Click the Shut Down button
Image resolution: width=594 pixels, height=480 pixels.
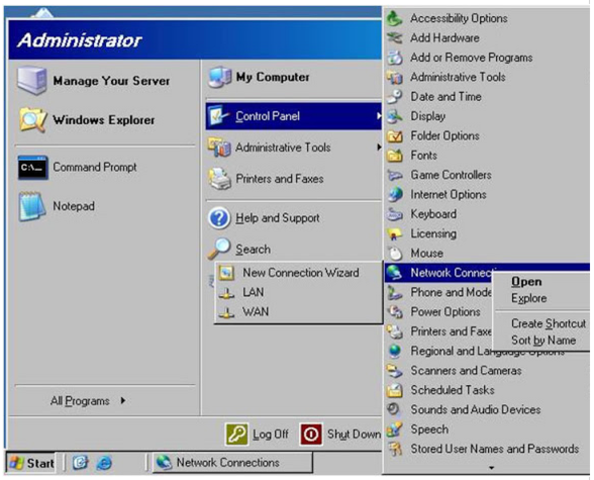[x=341, y=434]
